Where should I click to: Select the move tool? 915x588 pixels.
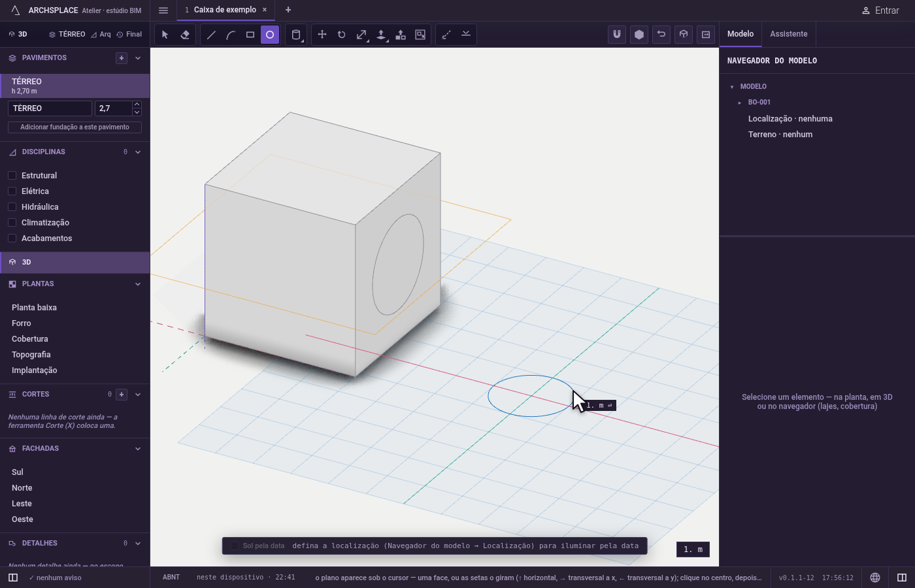322,35
